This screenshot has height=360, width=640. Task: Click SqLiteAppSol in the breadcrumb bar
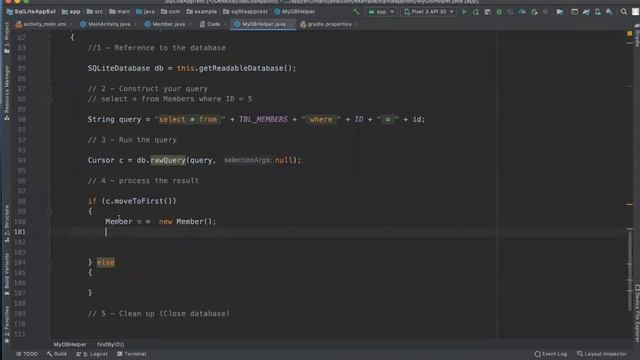[x=31, y=12]
